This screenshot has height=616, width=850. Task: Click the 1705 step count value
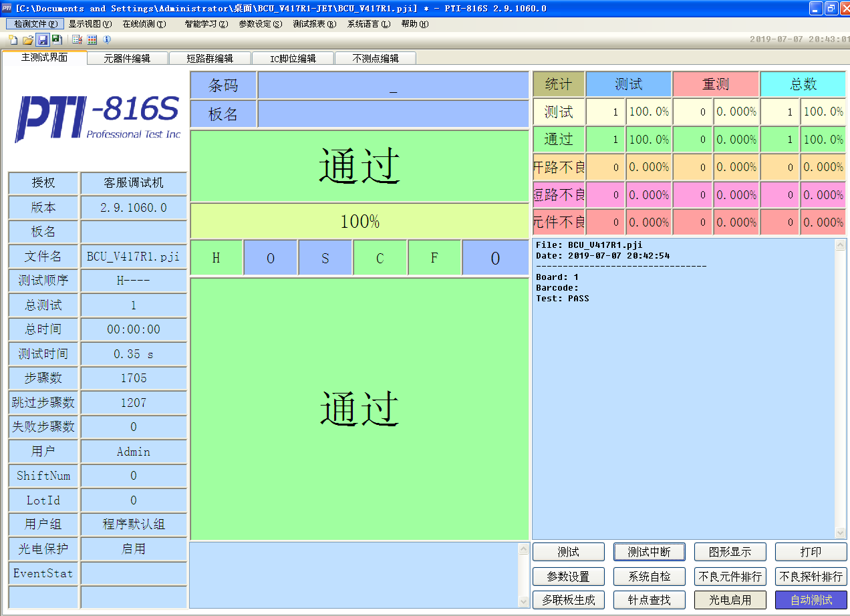pos(134,378)
